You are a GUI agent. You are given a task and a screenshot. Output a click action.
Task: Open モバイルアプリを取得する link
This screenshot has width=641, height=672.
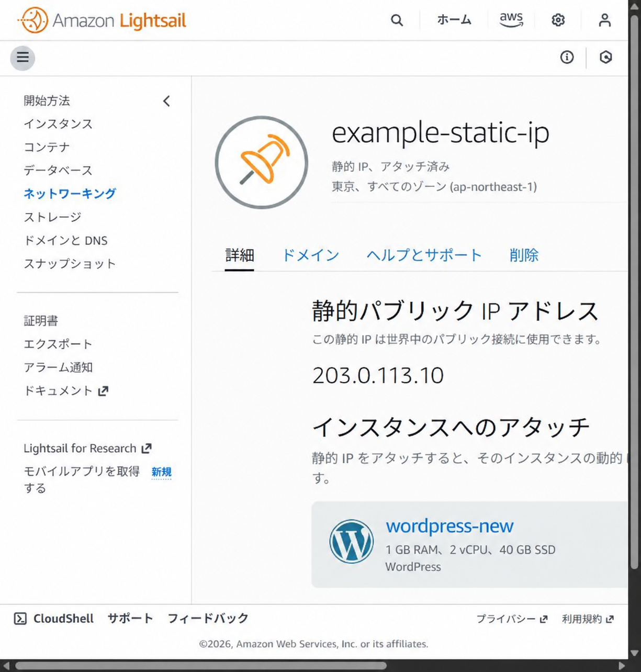pos(82,479)
